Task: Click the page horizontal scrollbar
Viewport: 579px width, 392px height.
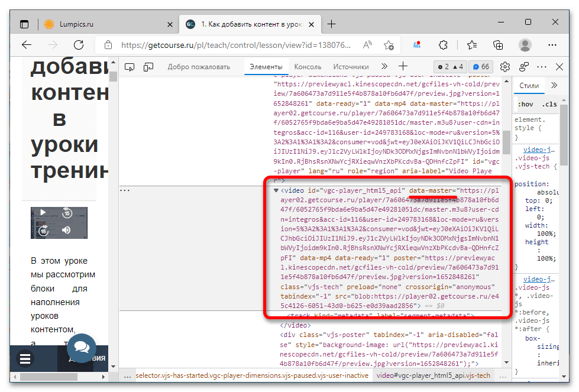Action: [48, 377]
